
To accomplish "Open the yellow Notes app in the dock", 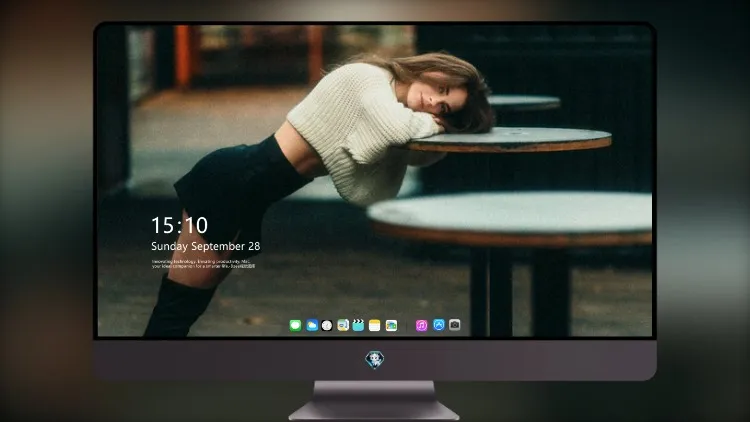I will click(x=375, y=326).
